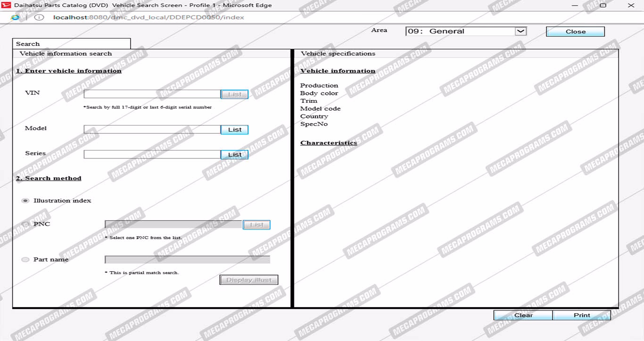Screen dimensions: 644x341
Task: View site information icon in address bar
Action: (39, 17)
